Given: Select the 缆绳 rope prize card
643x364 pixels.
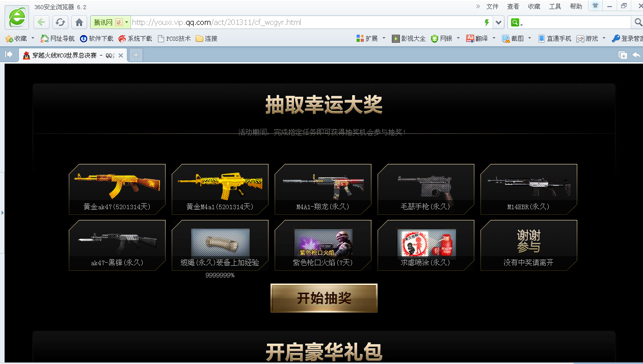Looking at the screenshot, I should [x=220, y=245].
